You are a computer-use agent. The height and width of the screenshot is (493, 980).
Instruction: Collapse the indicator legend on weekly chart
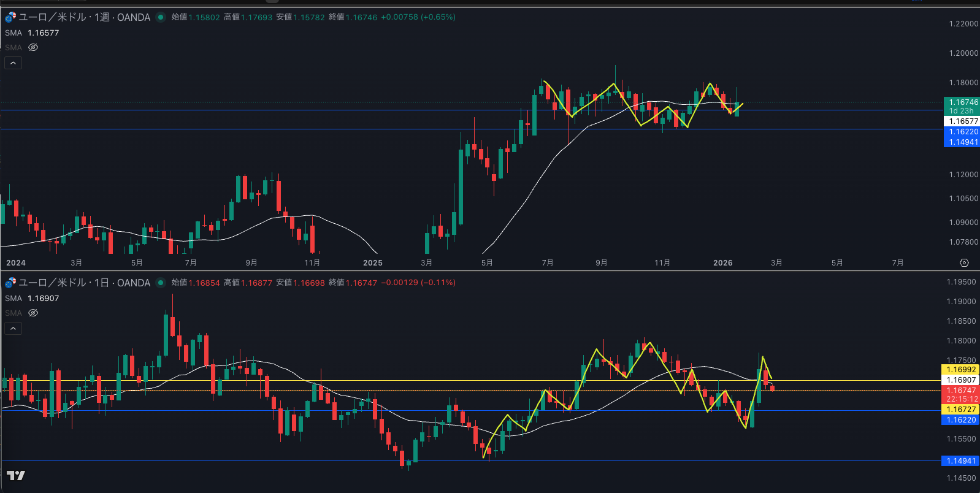pos(13,63)
